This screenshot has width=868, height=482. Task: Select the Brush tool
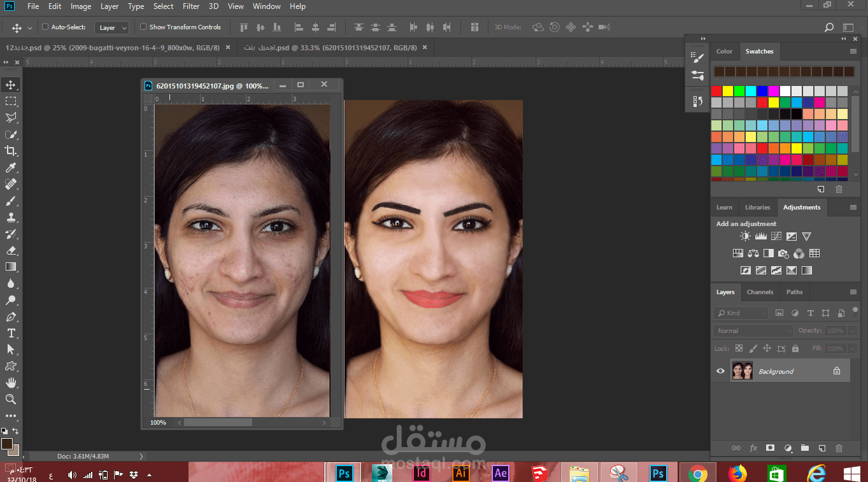coord(11,201)
